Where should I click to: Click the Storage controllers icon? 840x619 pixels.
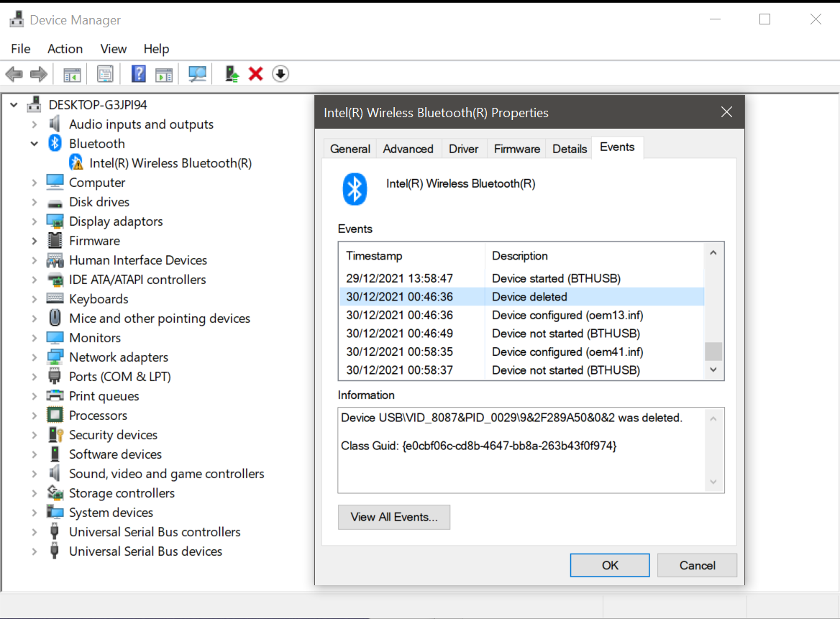pos(55,492)
